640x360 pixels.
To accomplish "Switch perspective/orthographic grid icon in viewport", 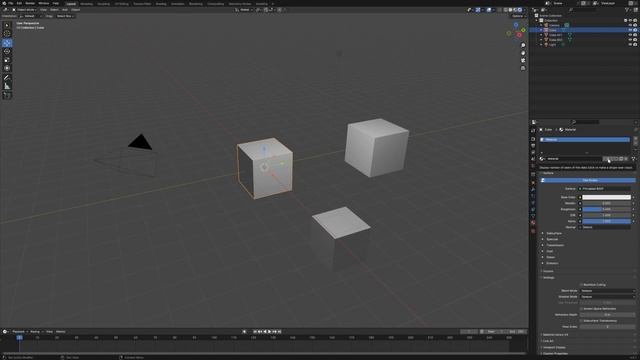I will point(523,68).
